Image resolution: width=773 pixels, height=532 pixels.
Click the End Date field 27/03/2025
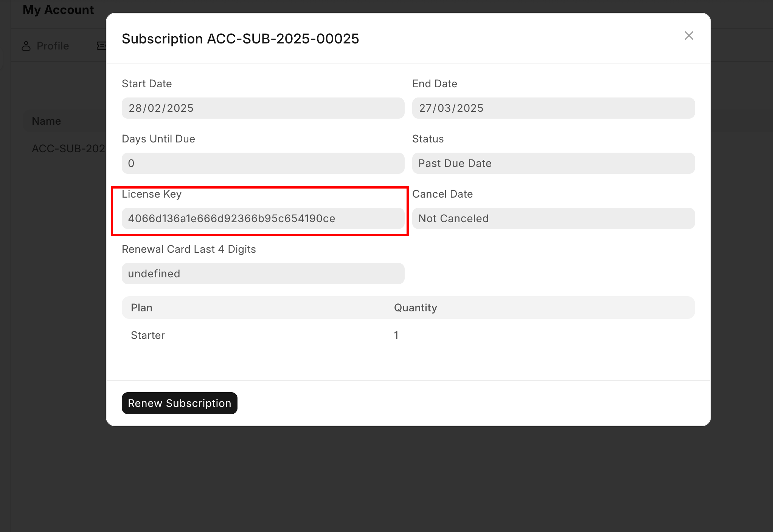[553, 108]
